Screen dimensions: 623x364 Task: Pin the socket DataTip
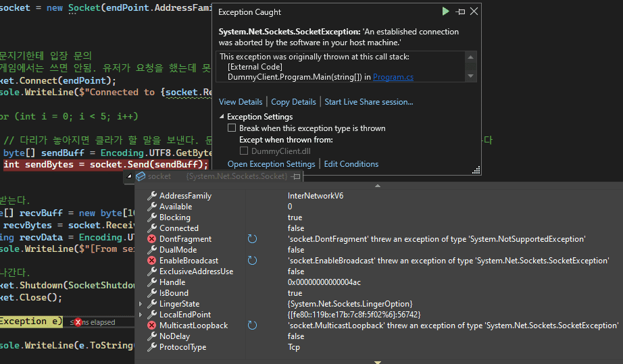click(x=295, y=176)
